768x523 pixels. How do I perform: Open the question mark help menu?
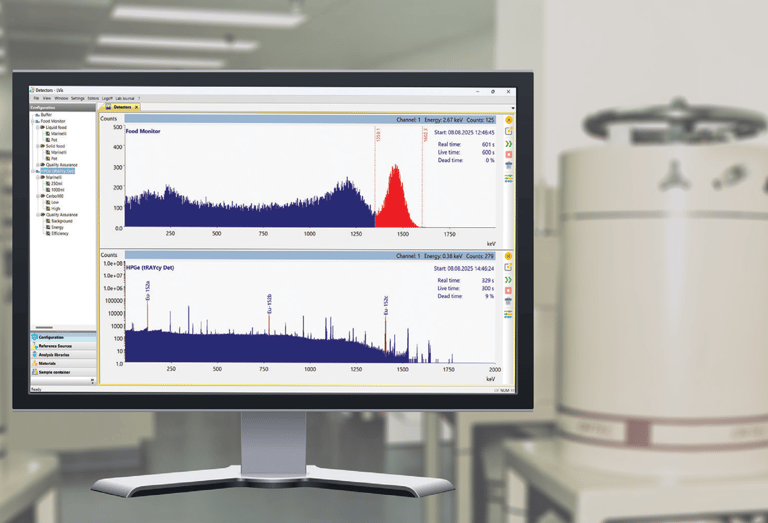[x=139, y=98]
